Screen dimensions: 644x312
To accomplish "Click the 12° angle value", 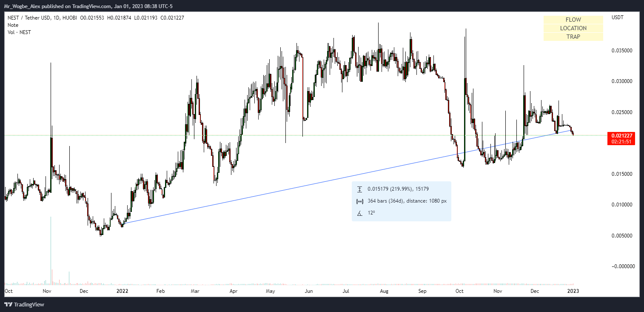I will point(371,213).
